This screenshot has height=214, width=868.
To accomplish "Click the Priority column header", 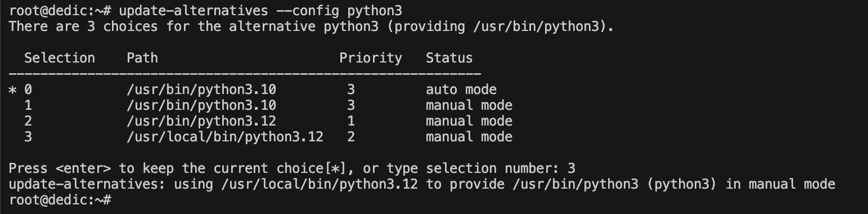I will click(371, 58).
